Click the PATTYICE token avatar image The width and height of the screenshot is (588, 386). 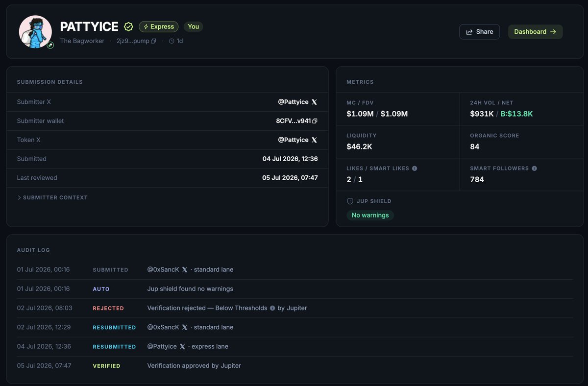point(35,32)
